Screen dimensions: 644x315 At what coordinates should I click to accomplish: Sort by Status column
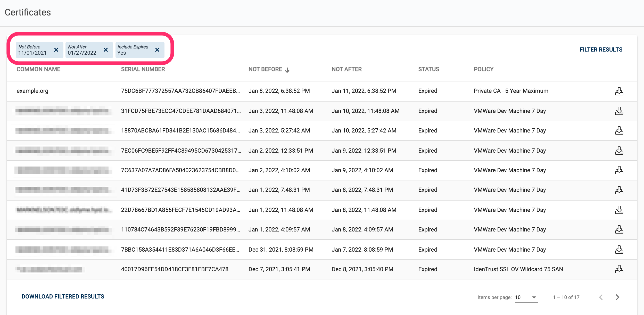tap(429, 69)
